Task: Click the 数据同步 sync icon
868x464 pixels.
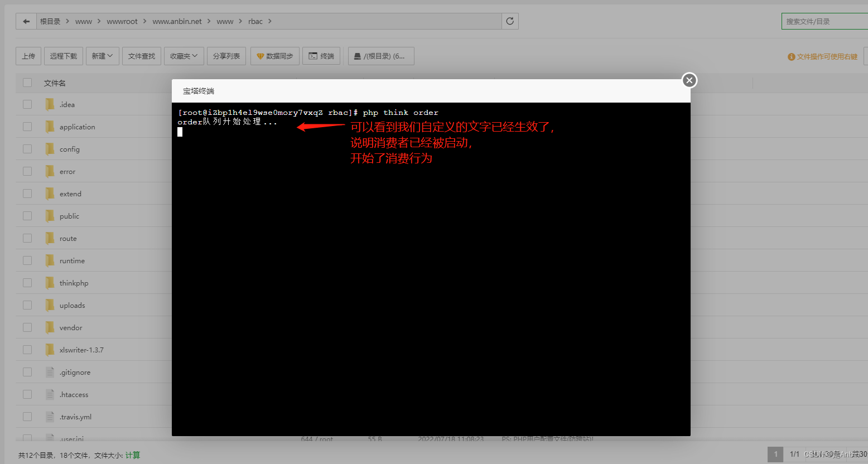Action: tap(261, 56)
